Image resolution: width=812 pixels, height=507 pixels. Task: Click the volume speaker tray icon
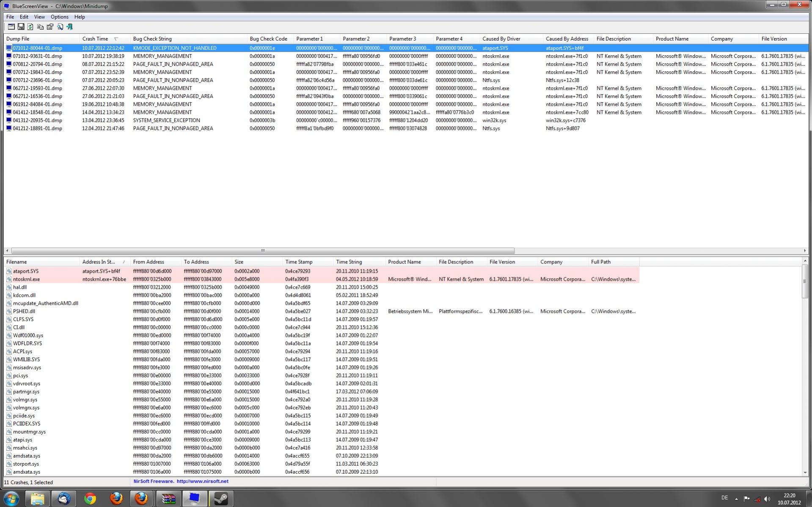(767, 499)
